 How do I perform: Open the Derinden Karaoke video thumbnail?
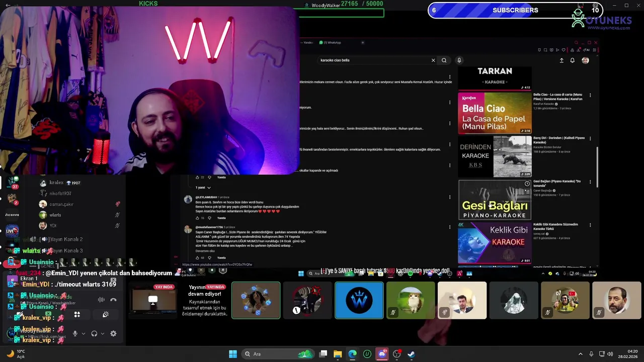[x=495, y=156]
